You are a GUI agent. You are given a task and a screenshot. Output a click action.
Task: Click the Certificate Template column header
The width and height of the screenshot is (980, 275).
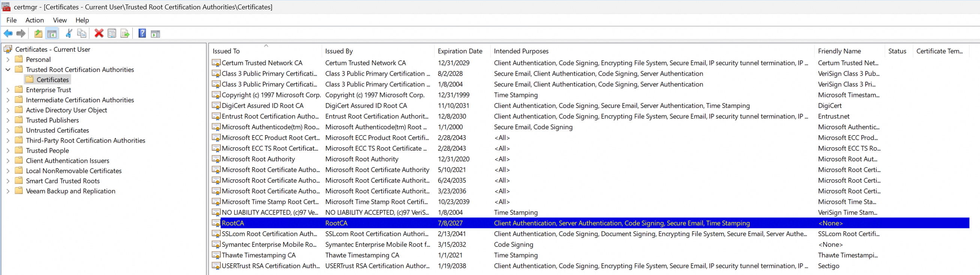point(941,51)
